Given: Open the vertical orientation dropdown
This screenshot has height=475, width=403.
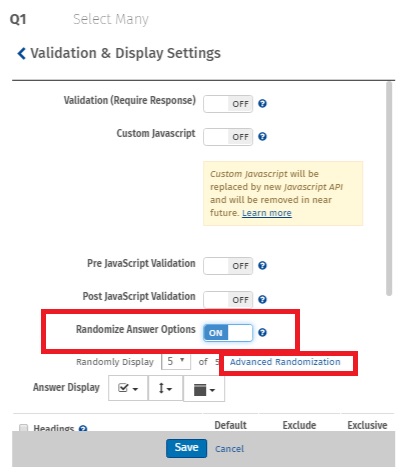Looking at the screenshot, I should (x=165, y=388).
